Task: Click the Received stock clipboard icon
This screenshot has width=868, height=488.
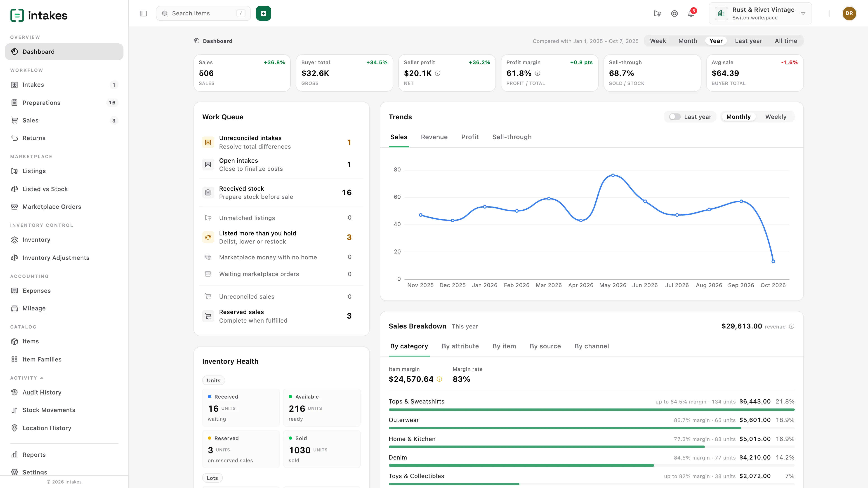Action: tap(208, 193)
